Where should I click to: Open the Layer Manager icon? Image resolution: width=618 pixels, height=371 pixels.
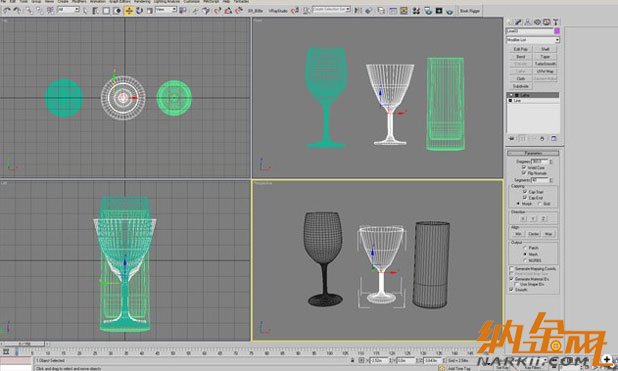[x=381, y=11]
